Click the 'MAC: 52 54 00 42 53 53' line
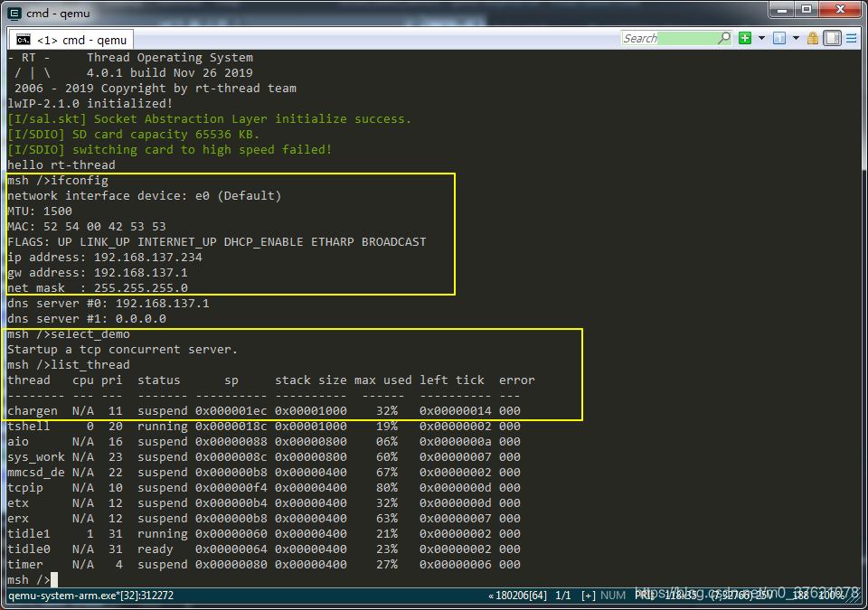This screenshot has width=868, height=610. pos(87,227)
